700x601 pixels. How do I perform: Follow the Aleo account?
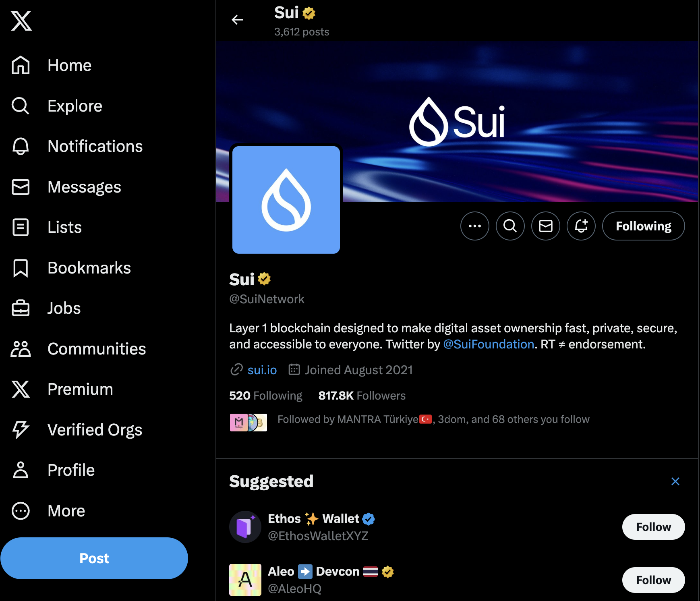click(x=653, y=580)
